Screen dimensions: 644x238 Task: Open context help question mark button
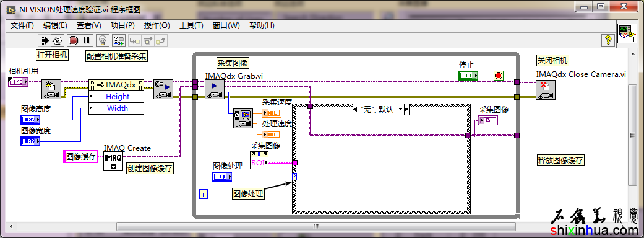pos(608,40)
